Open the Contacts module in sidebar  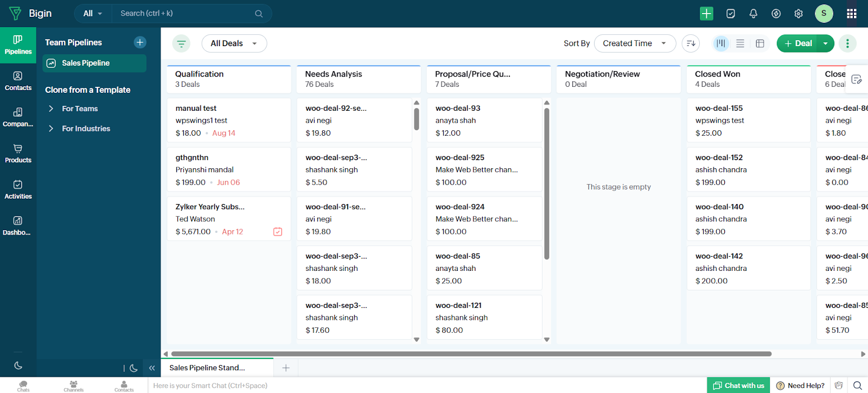pyautogui.click(x=18, y=81)
